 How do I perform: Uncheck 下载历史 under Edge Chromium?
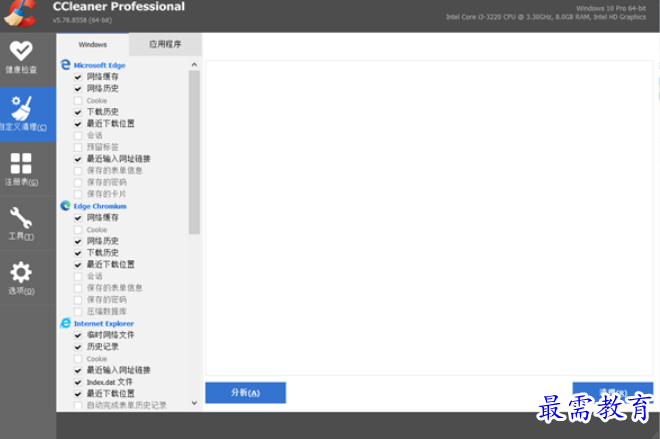[78, 253]
